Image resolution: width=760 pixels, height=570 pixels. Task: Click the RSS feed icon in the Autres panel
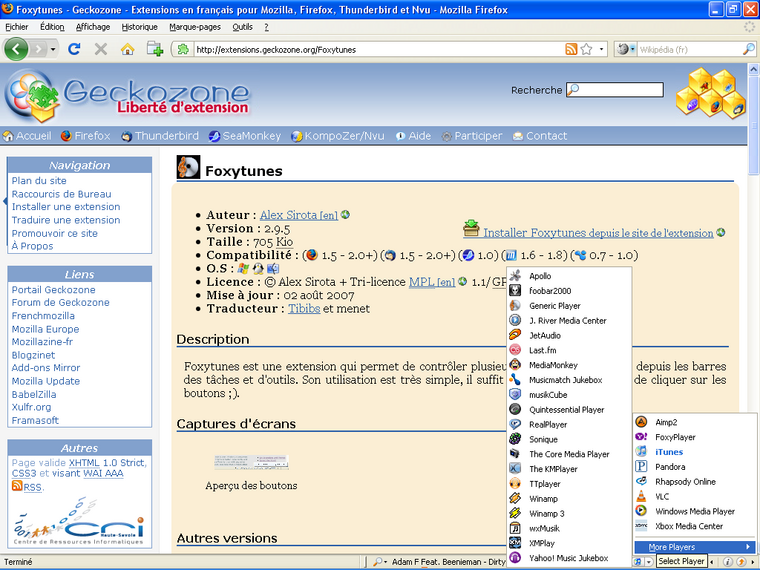pos(17,486)
